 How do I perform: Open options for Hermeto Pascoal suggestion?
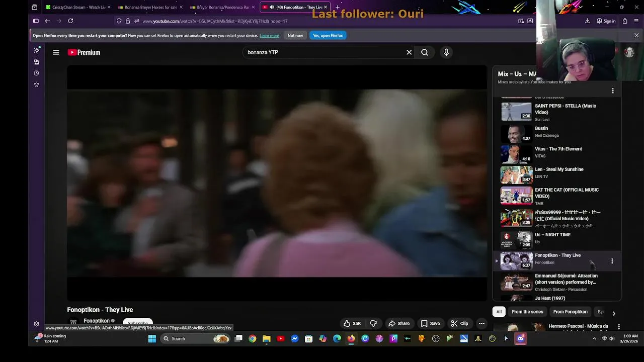tap(619, 327)
